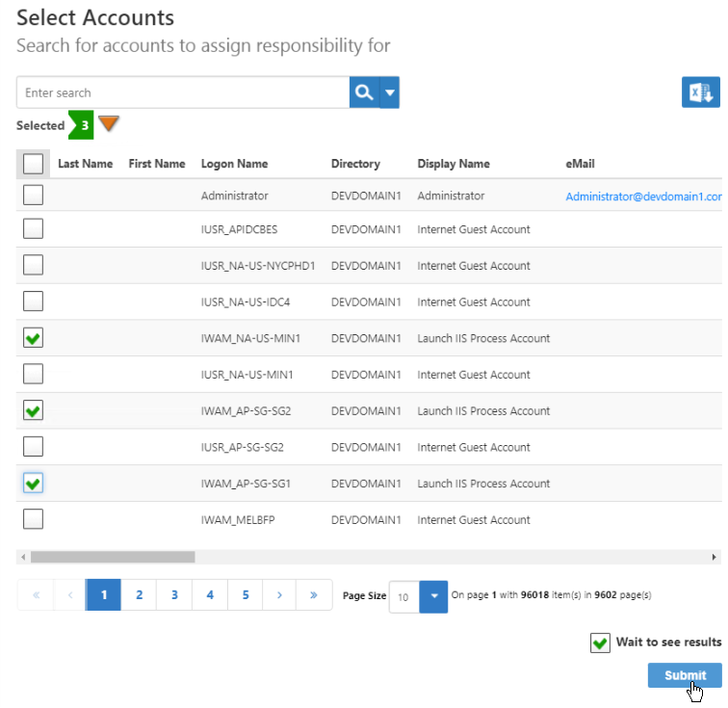This screenshot has height=708, width=728.
Task: Click the magnifying glass search icon
Action: 363,93
